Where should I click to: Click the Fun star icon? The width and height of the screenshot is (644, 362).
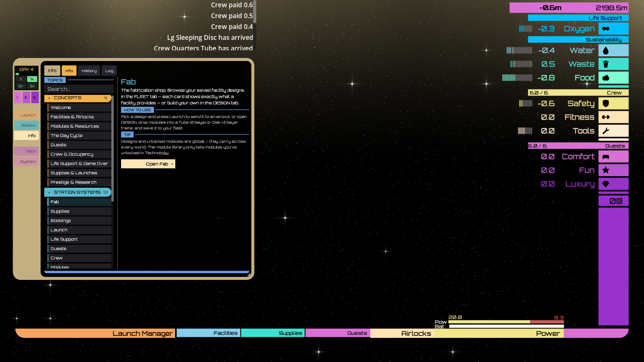coord(606,170)
